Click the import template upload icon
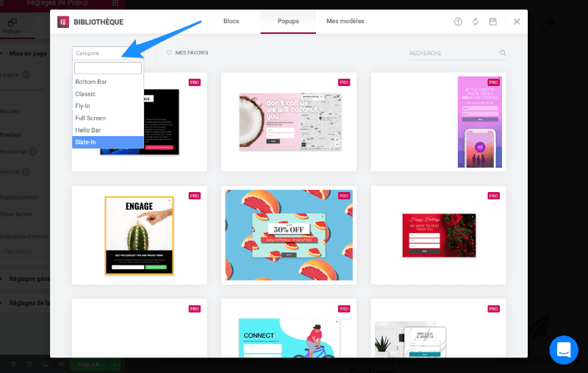The height and width of the screenshot is (373, 588). [458, 22]
